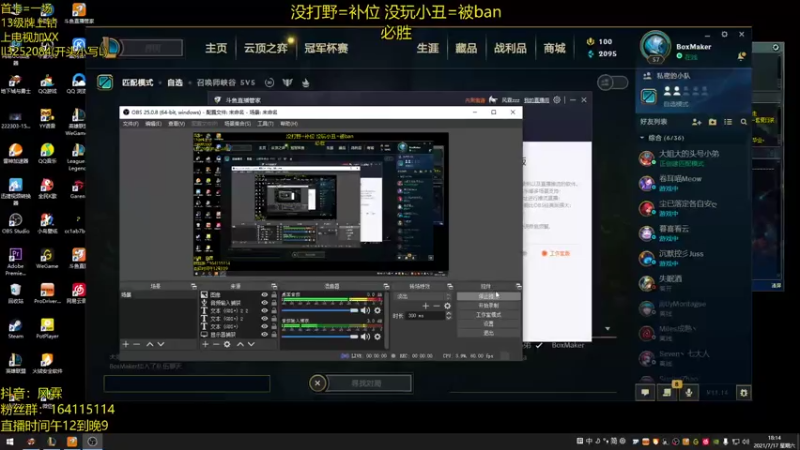The image size is (800, 450).
Task: Open OBS 文件(F) menu
Action: [x=130, y=123]
